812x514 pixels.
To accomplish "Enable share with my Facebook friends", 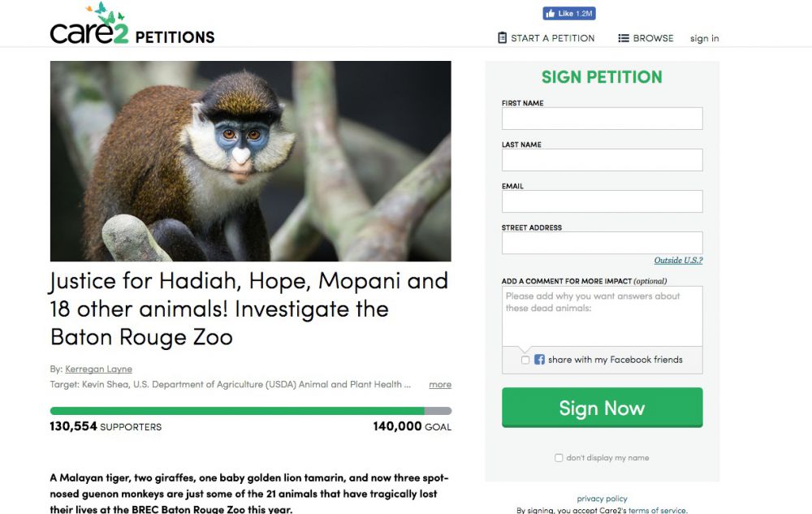I will (525, 359).
